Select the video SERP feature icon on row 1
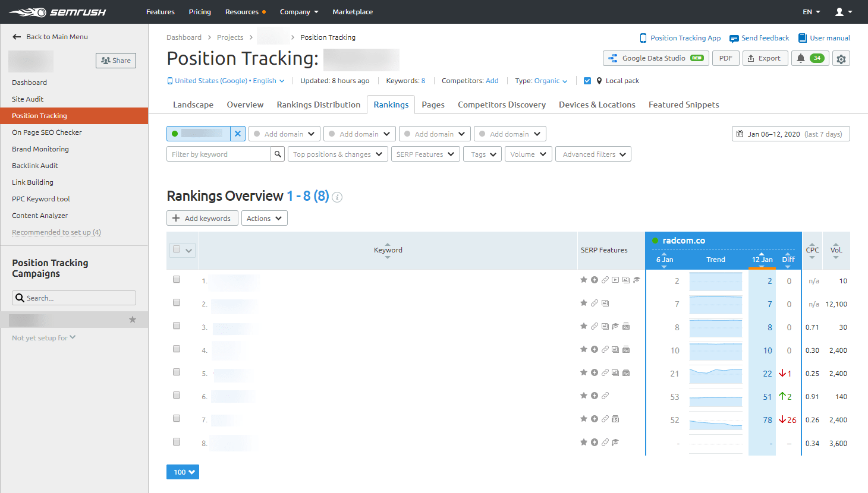 [x=615, y=279]
